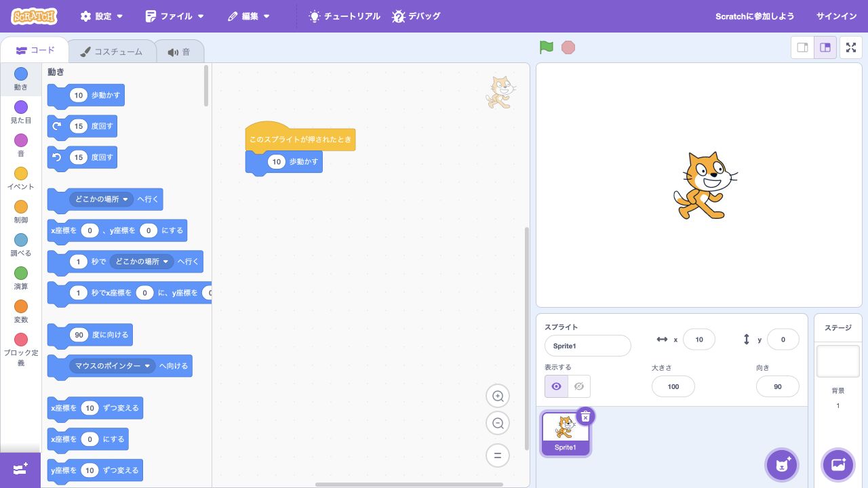Open チュートリアル from the menu bar
Screen dimensions: 868x488
tap(344, 16)
